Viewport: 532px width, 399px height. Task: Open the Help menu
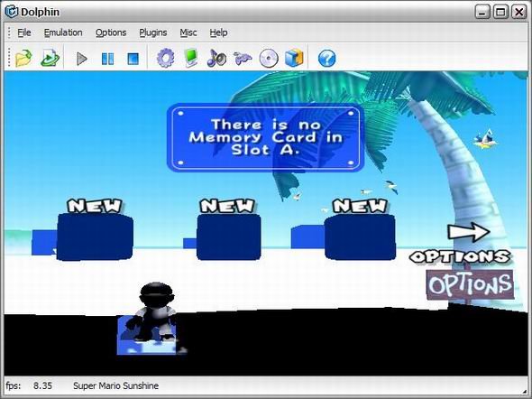(218, 32)
